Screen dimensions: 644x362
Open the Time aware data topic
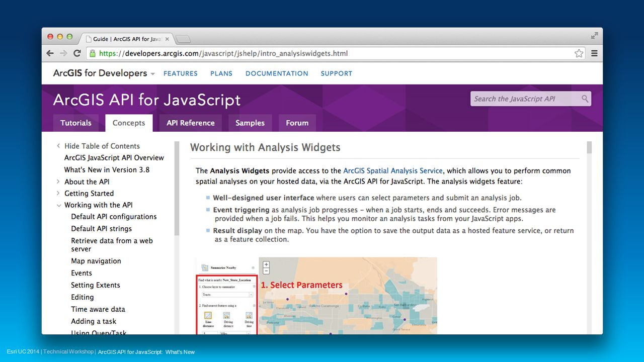[x=98, y=309]
